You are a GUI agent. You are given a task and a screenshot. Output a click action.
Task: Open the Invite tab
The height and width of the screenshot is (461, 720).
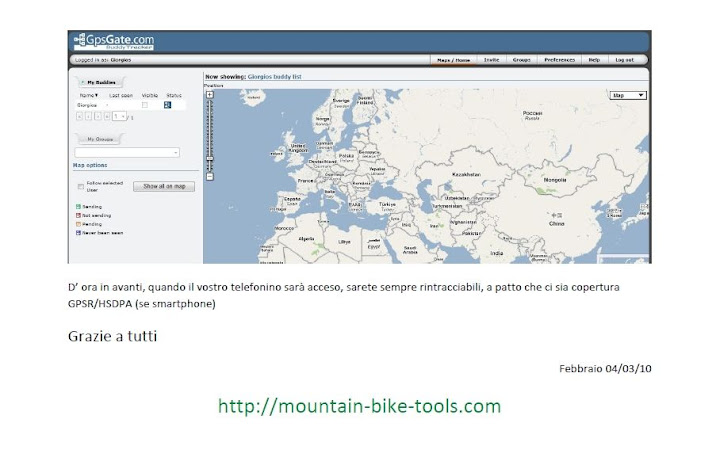[x=491, y=60]
